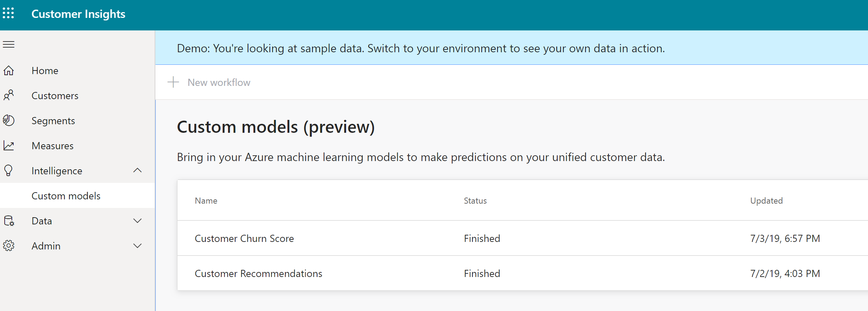The image size is (868, 311).
Task: Click the Home house icon
Action: [x=9, y=71]
